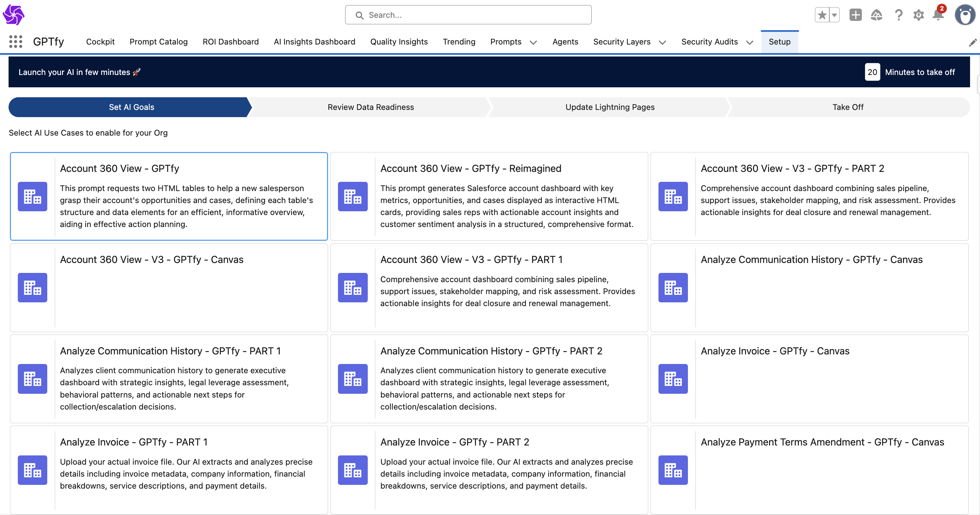Viewport: 980px width, 515px height.
Task: Switch to the ROI Dashboard tab
Action: coord(230,42)
